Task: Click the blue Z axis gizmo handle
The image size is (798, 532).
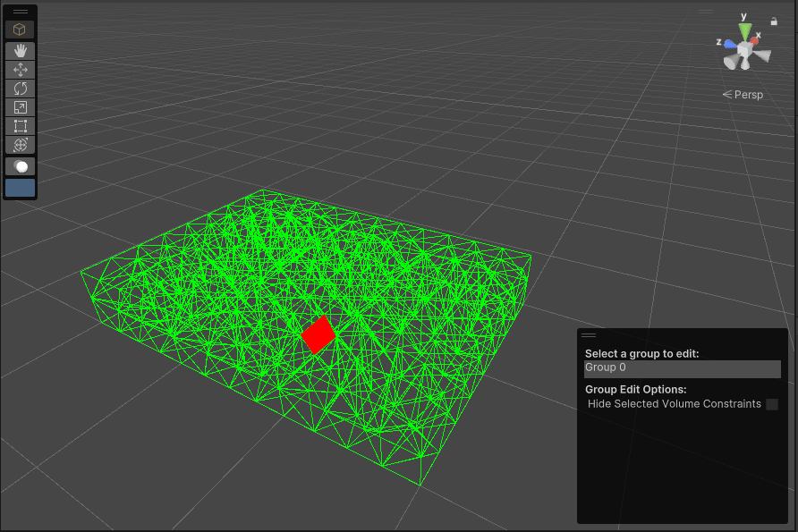Action: (x=732, y=46)
